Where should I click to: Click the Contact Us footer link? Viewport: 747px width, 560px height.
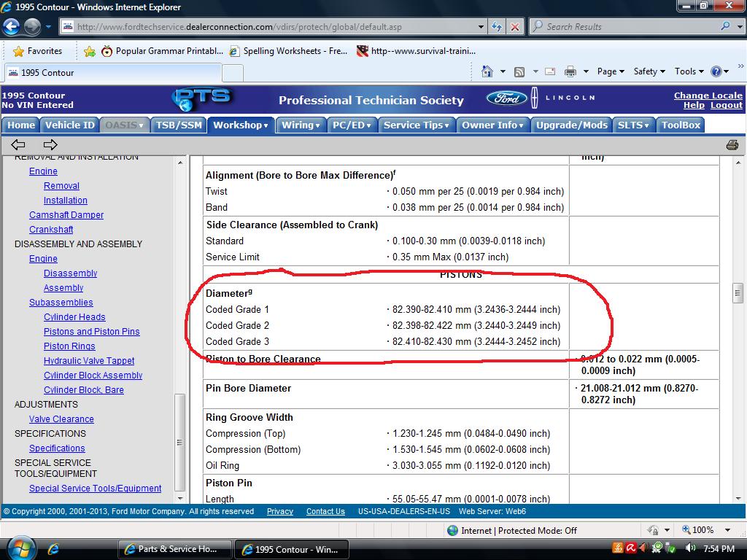tap(325, 511)
